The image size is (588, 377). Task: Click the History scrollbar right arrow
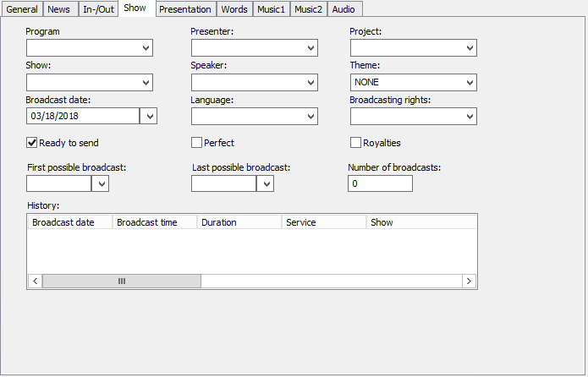click(470, 281)
